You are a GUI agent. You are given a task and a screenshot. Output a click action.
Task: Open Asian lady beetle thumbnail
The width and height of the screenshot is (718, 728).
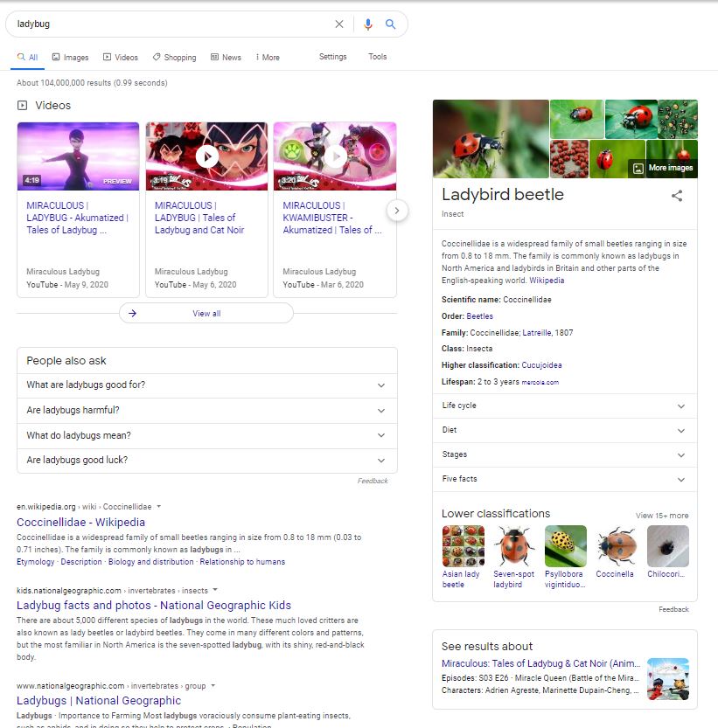tap(463, 546)
